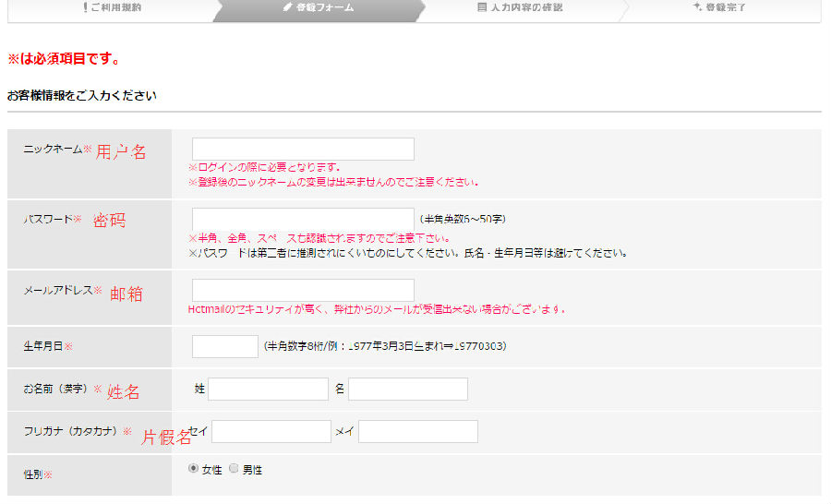Focus the ニックネーム input field
Screen dimensions: 831x504
click(x=303, y=149)
